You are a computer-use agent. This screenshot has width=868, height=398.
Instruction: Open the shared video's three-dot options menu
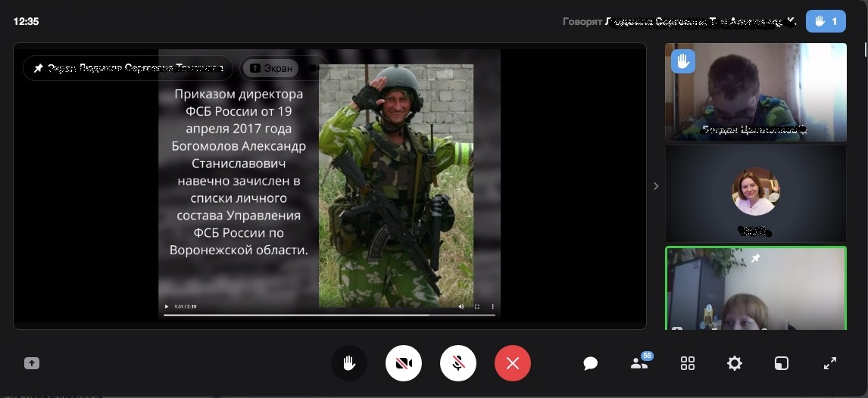pyautogui.click(x=492, y=306)
